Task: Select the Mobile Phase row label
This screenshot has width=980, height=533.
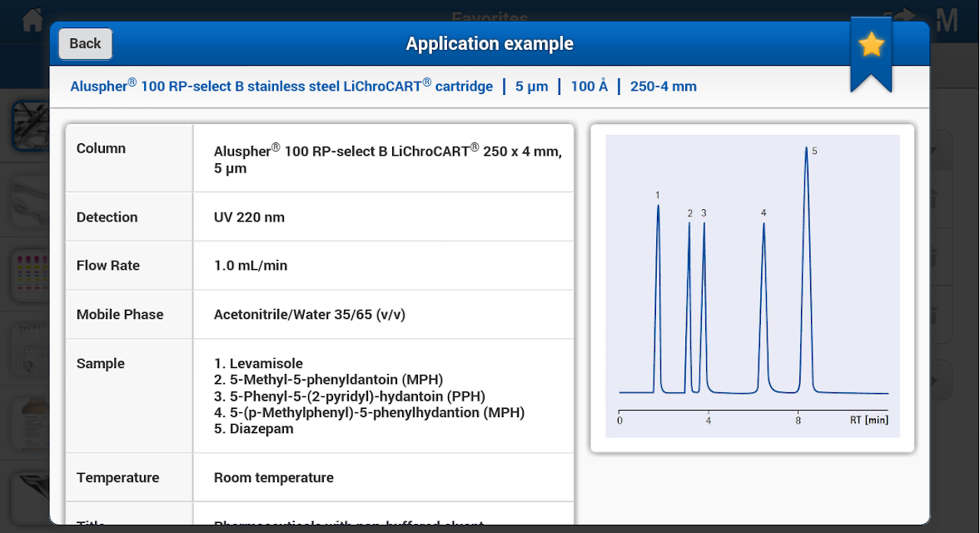Action: click(x=120, y=314)
